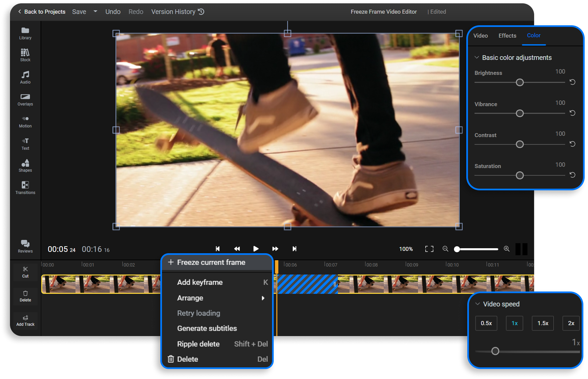Select the Text tool
The image size is (588, 379).
(25, 144)
